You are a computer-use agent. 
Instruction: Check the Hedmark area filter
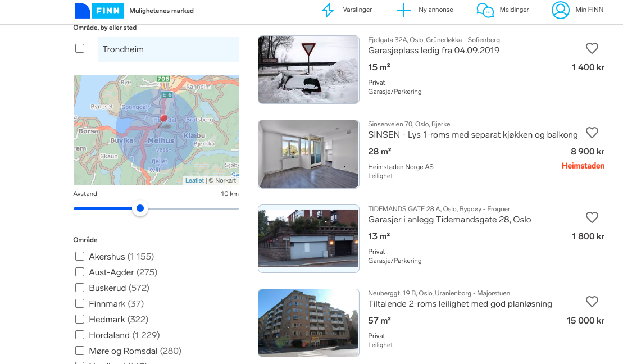(x=80, y=319)
